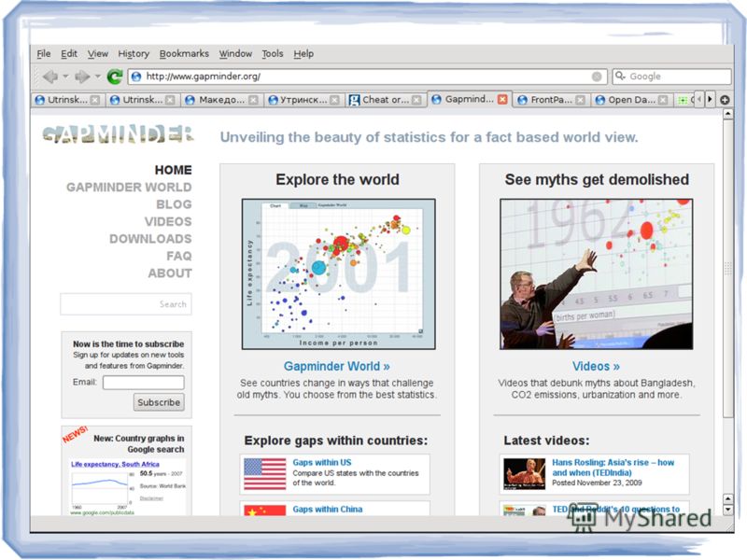Click the gapminder.org URL field
The image size is (747, 560).
pos(367,77)
